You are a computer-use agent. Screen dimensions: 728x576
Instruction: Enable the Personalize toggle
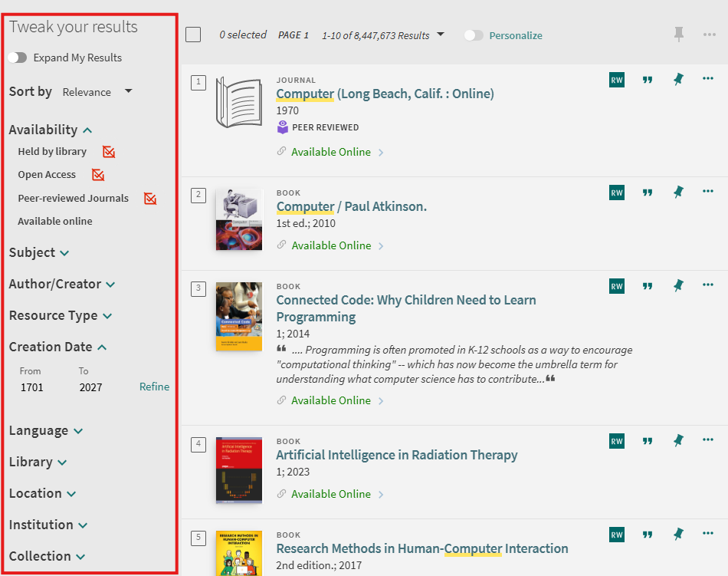pyautogui.click(x=474, y=35)
